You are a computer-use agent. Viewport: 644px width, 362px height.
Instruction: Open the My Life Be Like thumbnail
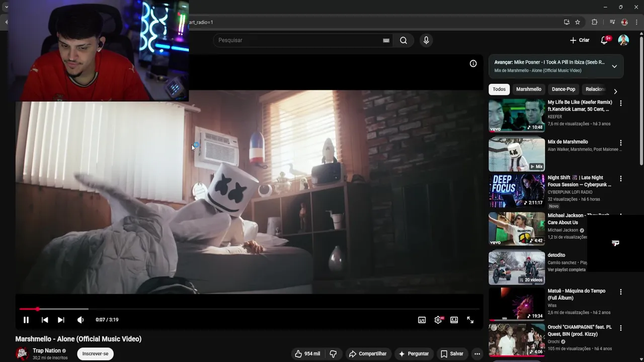point(517,116)
